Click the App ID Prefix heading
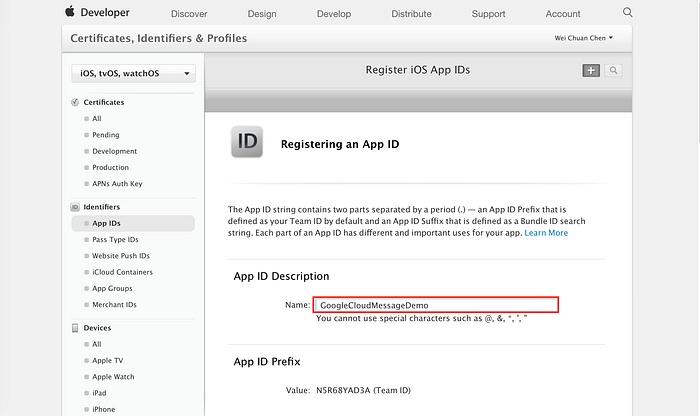 (267, 362)
